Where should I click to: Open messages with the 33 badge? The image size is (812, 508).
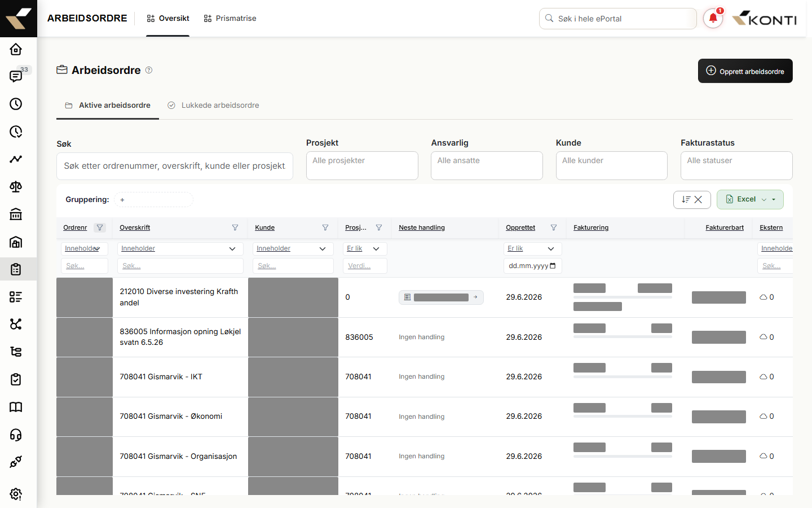tap(16, 76)
